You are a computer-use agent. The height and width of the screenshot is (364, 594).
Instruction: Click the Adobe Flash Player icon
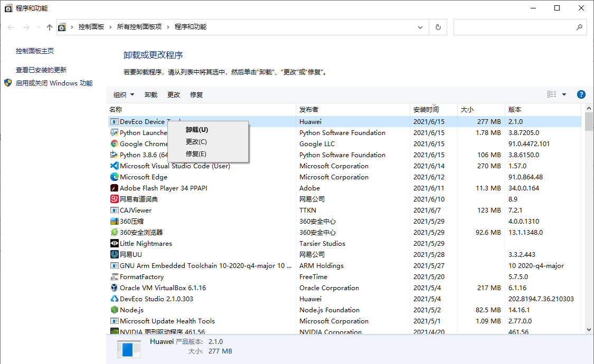pos(114,188)
